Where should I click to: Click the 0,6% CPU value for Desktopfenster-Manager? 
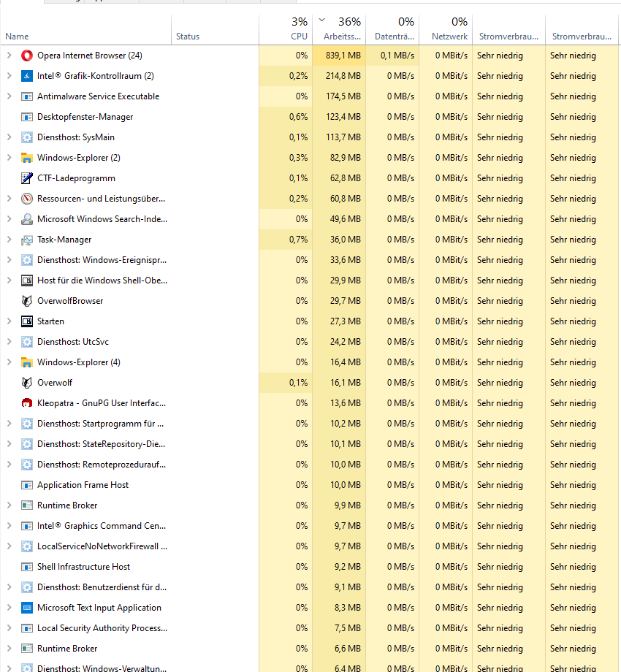(298, 117)
